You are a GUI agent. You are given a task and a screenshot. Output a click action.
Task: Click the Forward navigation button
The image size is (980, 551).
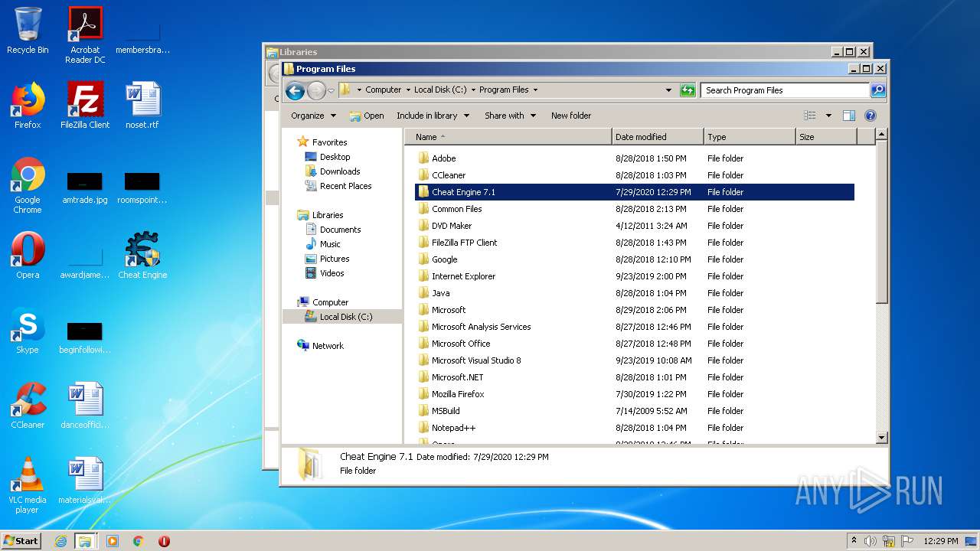coord(316,91)
